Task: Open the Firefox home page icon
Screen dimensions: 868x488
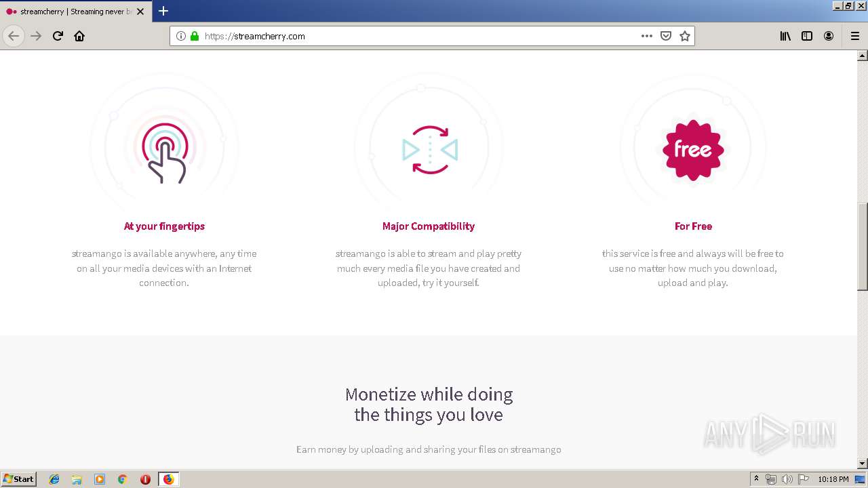Action: [79, 36]
